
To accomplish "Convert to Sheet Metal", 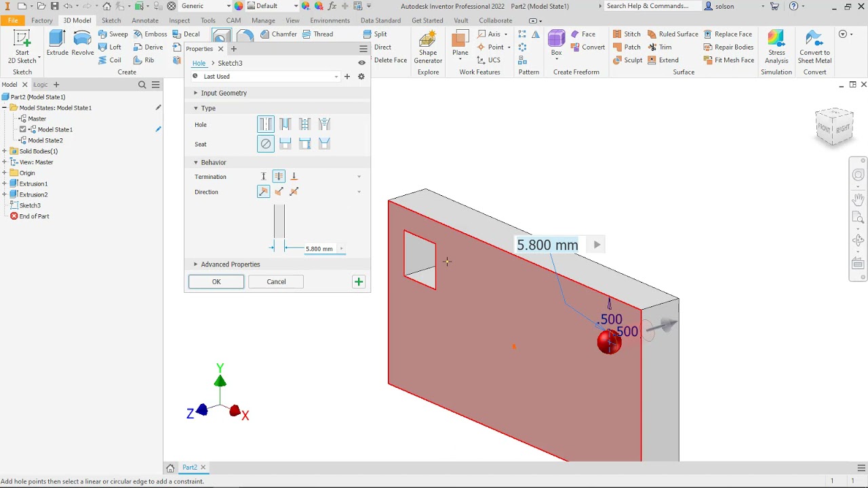I will [x=814, y=47].
